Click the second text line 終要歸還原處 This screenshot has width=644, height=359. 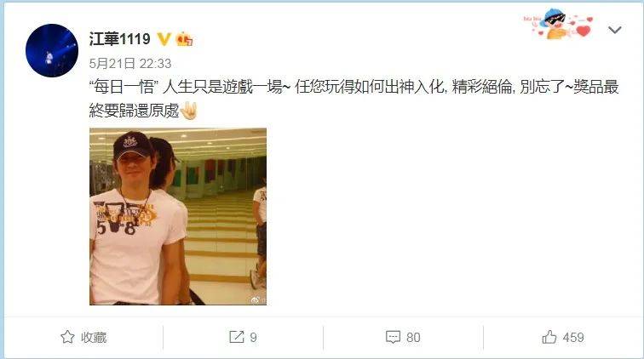pos(135,111)
